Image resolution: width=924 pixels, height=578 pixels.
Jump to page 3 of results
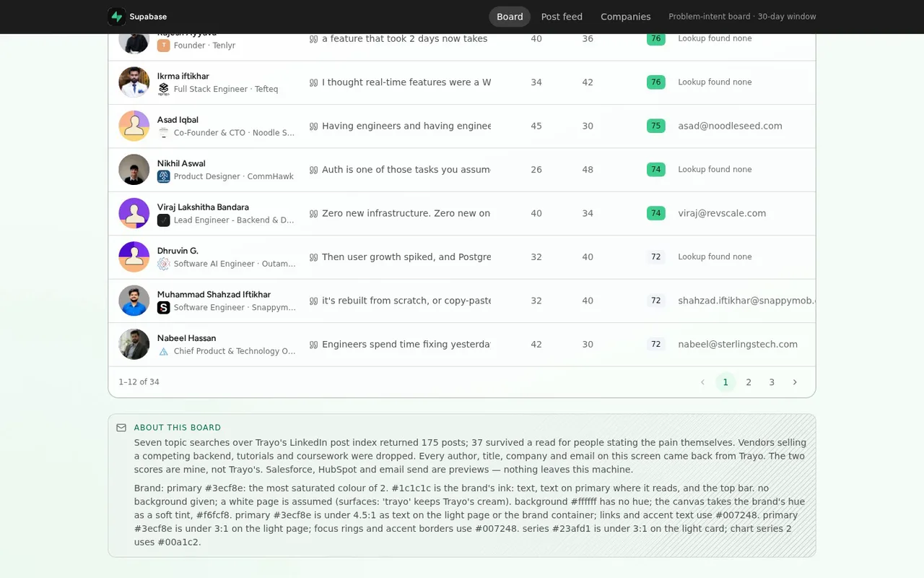(x=772, y=382)
